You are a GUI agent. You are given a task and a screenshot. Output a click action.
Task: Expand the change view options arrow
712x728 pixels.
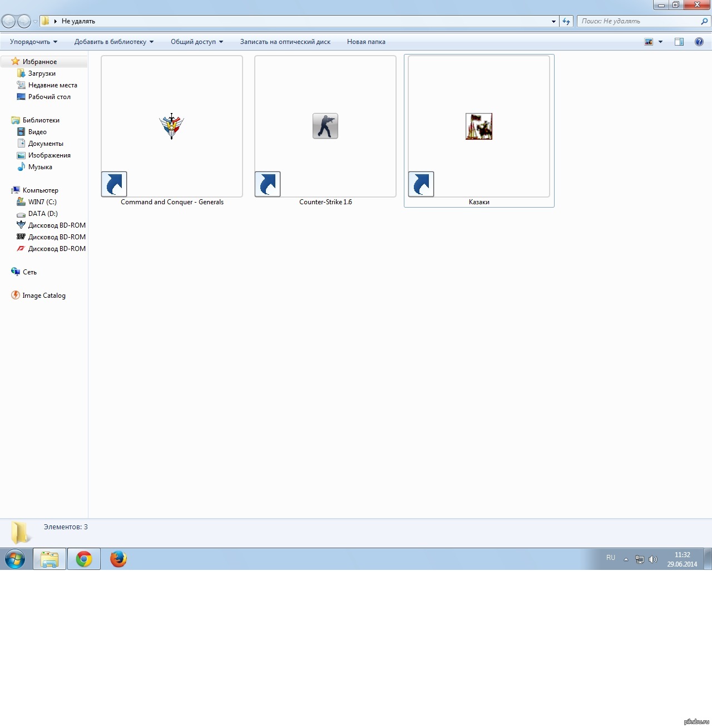pos(661,42)
